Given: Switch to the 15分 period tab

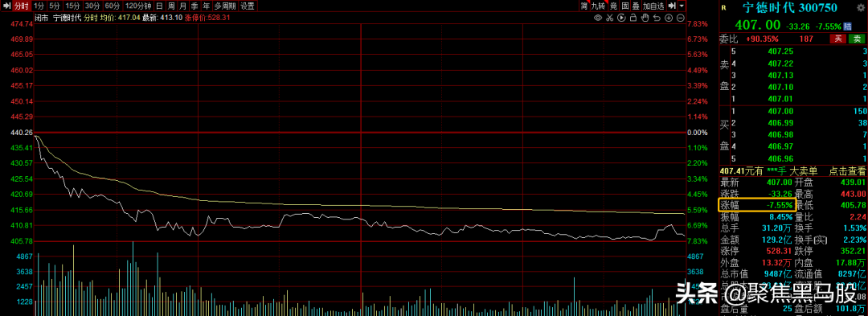Looking at the screenshot, I should pyautogui.click(x=72, y=6).
